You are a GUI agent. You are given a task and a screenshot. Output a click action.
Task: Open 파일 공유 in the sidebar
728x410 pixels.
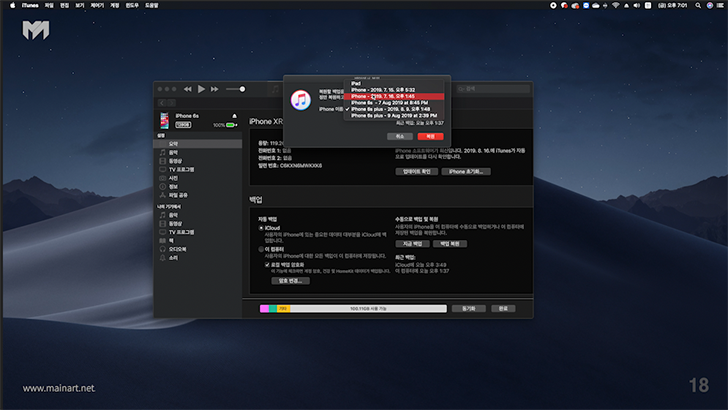pos(198,195)
